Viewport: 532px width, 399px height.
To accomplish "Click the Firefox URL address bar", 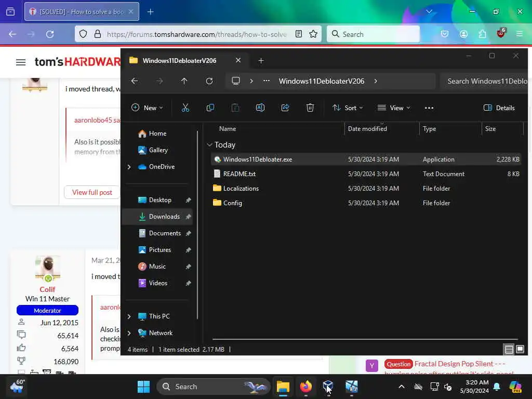I will click(x=197, y=34).
